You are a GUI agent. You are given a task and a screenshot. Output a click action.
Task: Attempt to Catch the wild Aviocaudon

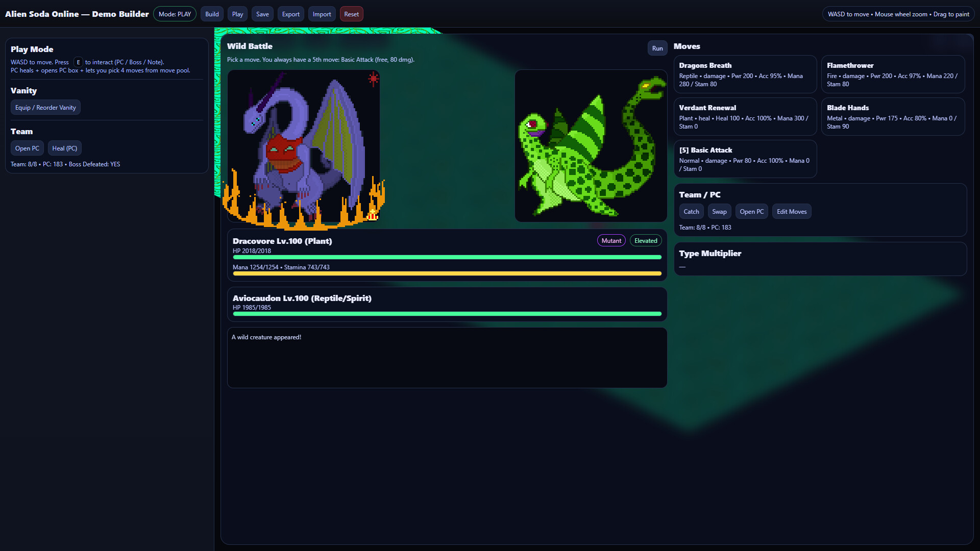coord(691,211)
